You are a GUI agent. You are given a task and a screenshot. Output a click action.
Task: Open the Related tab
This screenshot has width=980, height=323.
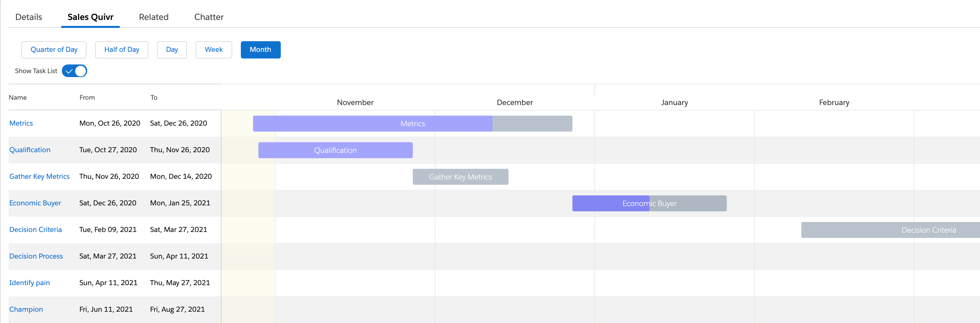(154, 17)
